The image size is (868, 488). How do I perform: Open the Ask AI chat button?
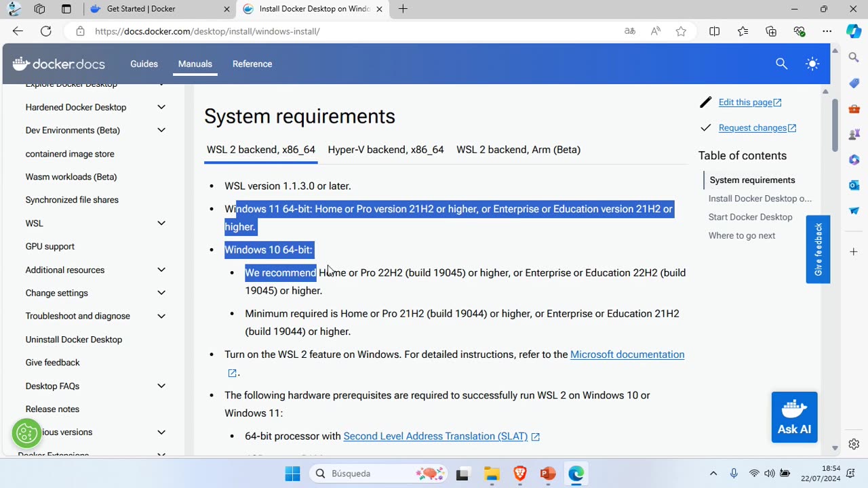[794, 417]
